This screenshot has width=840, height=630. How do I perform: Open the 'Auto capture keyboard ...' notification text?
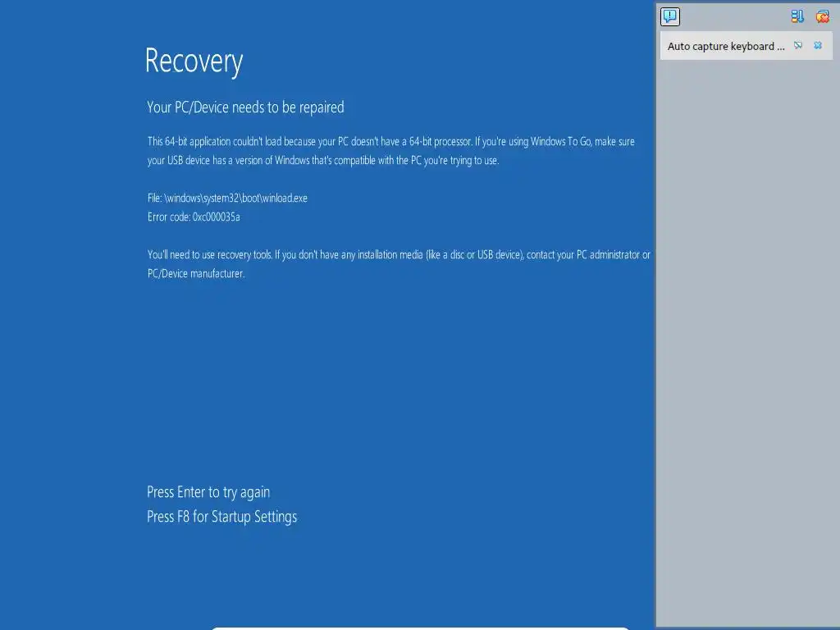(726, 46)
